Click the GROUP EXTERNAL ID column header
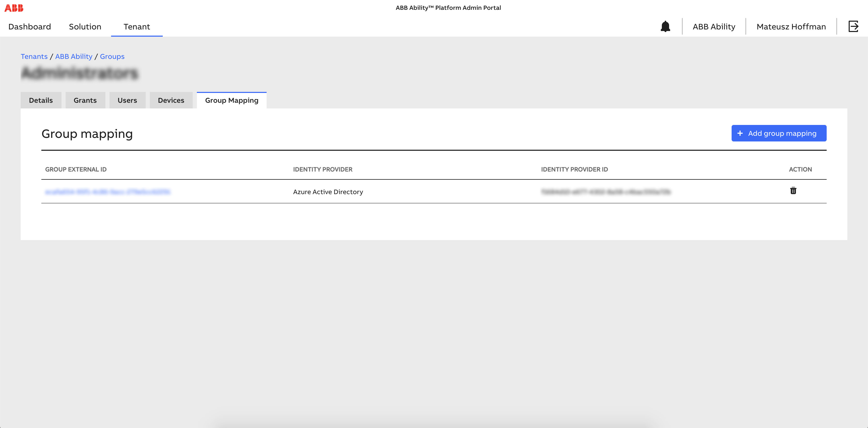This screenshot has height=428, width=868. pyautogui.click(x=76, y=169)
